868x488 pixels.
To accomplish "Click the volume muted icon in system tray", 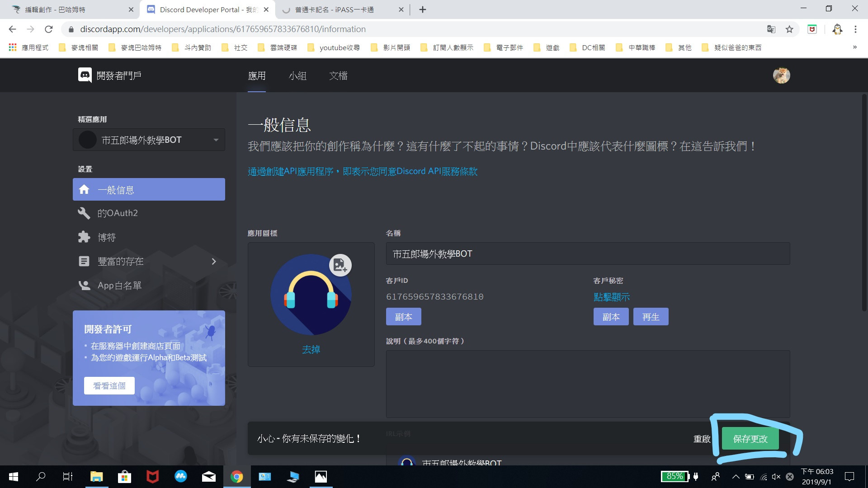I will coord(776,477).
